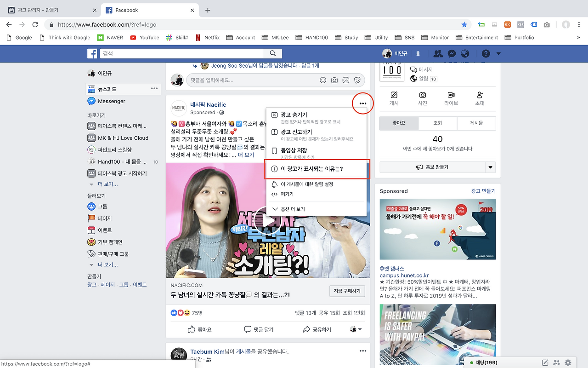Screen dimensions: 588x368
Task: Open the help question mark icon
Action: click(x=486, y=53)
